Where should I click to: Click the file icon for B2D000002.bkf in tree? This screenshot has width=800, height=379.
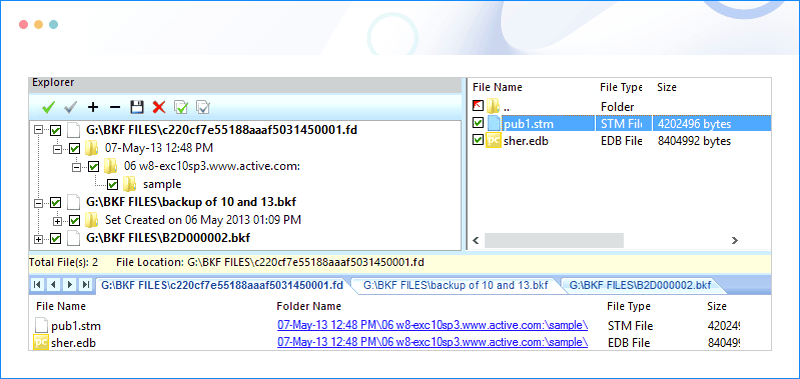click(x=74, y=238)
